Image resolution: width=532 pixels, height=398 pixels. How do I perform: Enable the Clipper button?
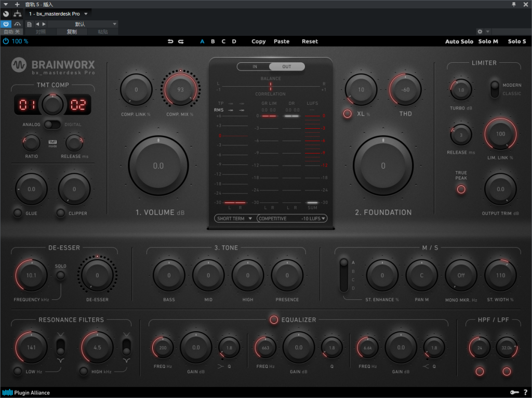[60, 213]
